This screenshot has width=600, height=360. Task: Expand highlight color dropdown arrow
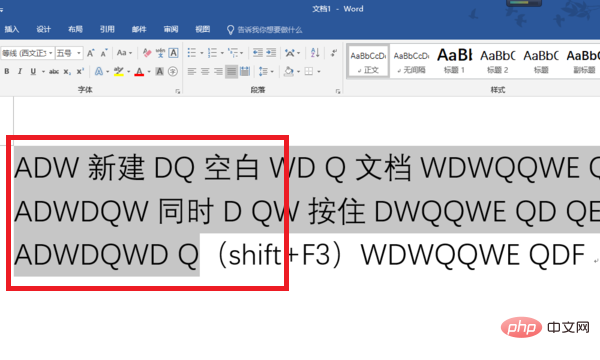point(129,72)
